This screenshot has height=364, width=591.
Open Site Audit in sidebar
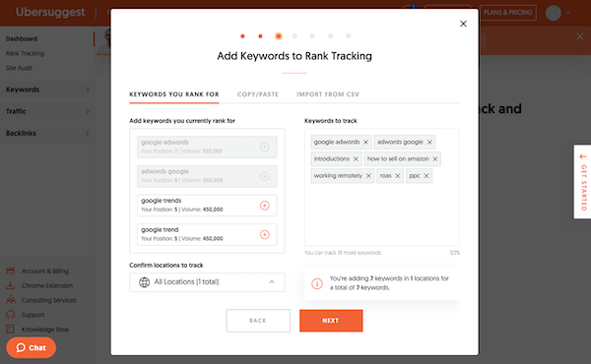coord(19,68)
